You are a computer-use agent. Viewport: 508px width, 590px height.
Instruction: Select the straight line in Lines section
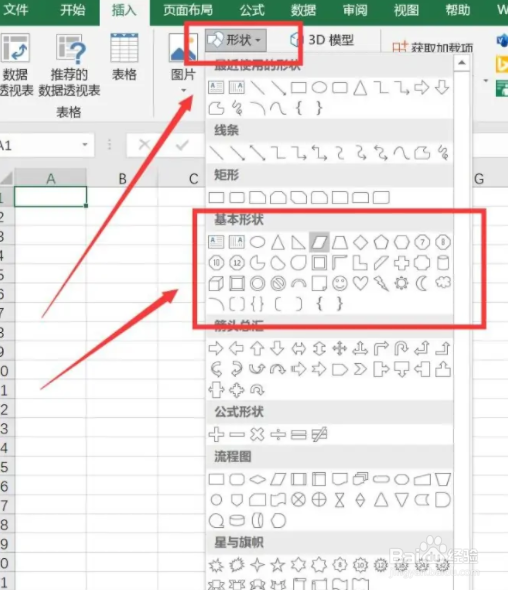(x=216, y=153)
